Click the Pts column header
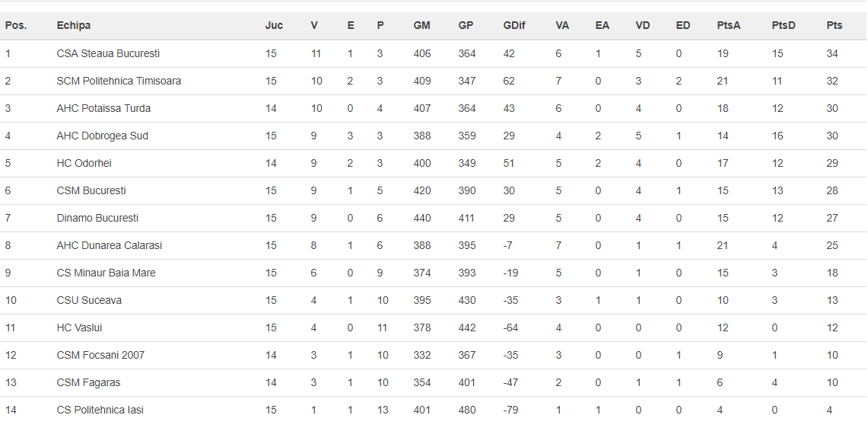The width and height of the screenshot is (868, 444). pos(835,25)
